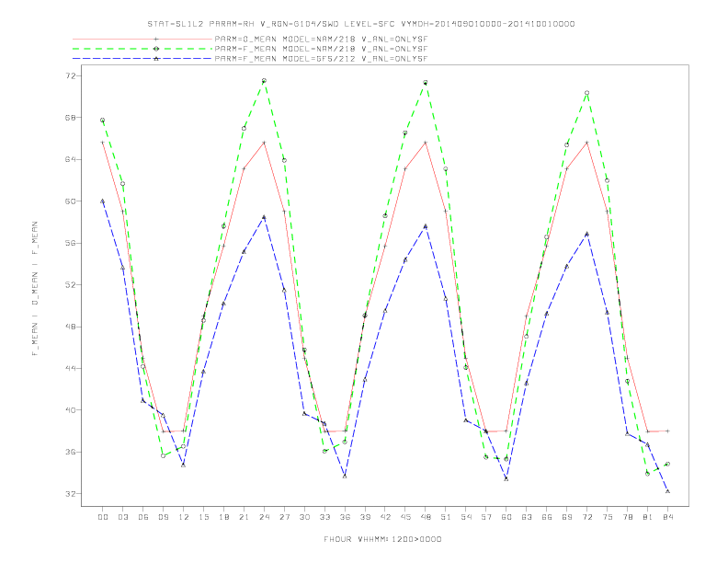Click x-axis tick label 57

pyautogui.click(x=486, y=517)
